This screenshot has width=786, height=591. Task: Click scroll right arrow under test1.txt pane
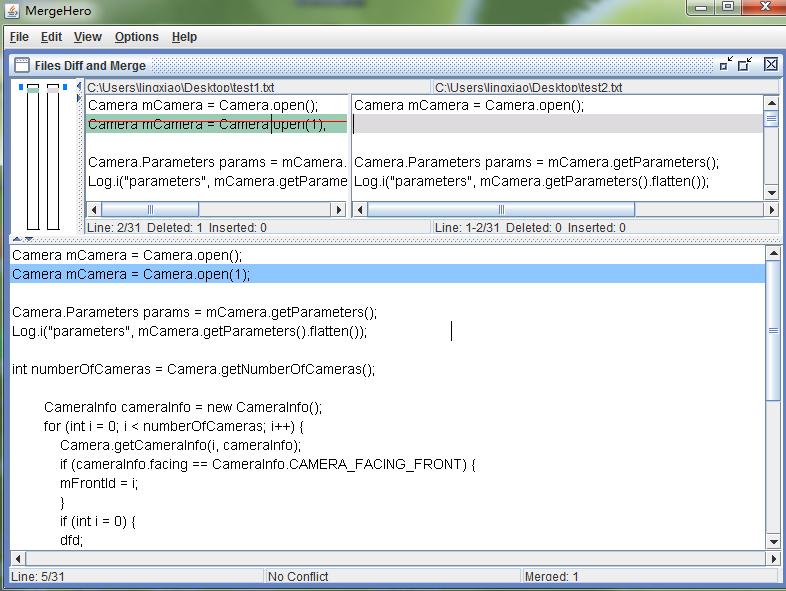[338, 210]
